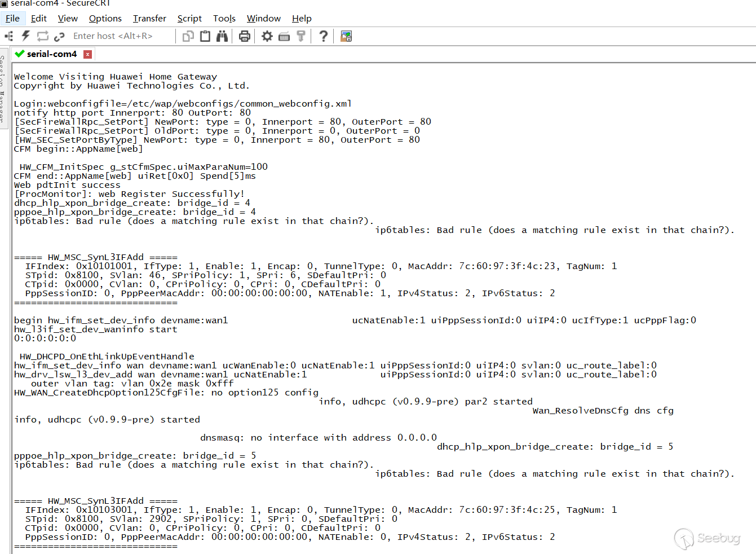Open the Window menu

[x=264, y=19]
